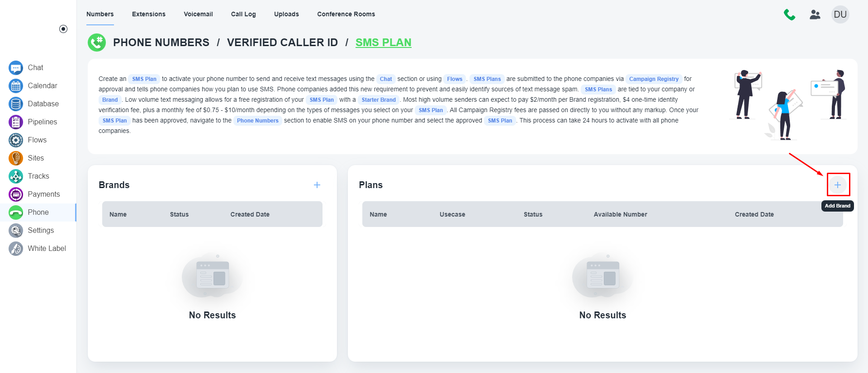Follow the Campaign Registry link tag
Screen dimensions: 868x373
pos(654,79)
